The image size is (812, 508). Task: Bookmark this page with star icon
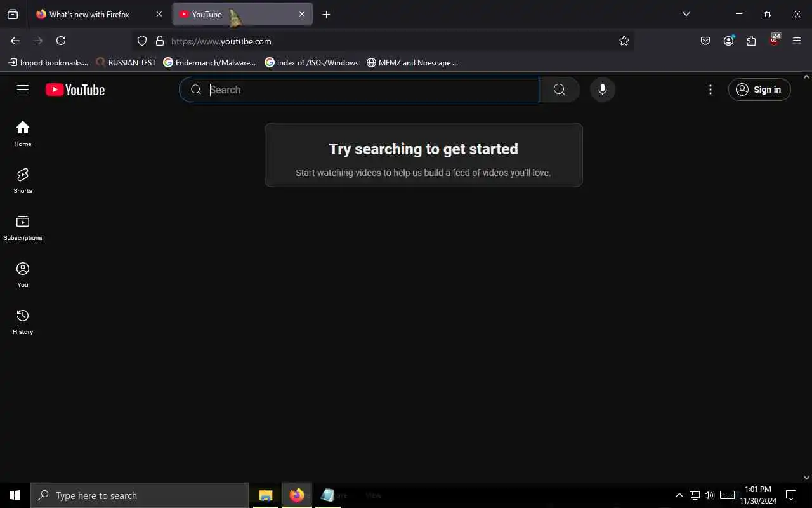(624, 41)
